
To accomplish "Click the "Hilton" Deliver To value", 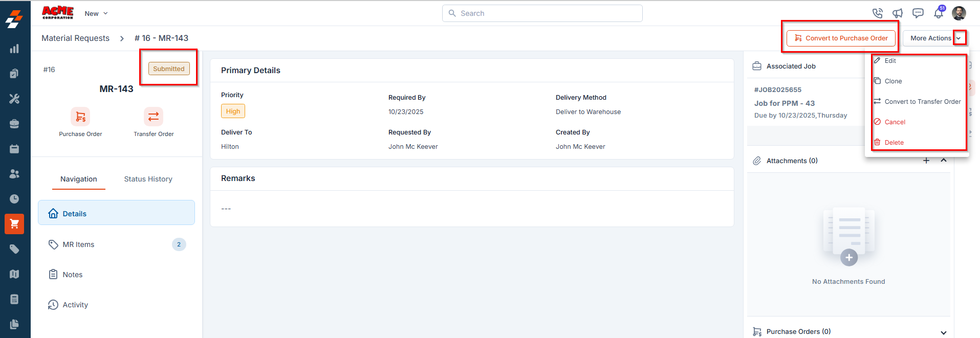I will point(230,147).
